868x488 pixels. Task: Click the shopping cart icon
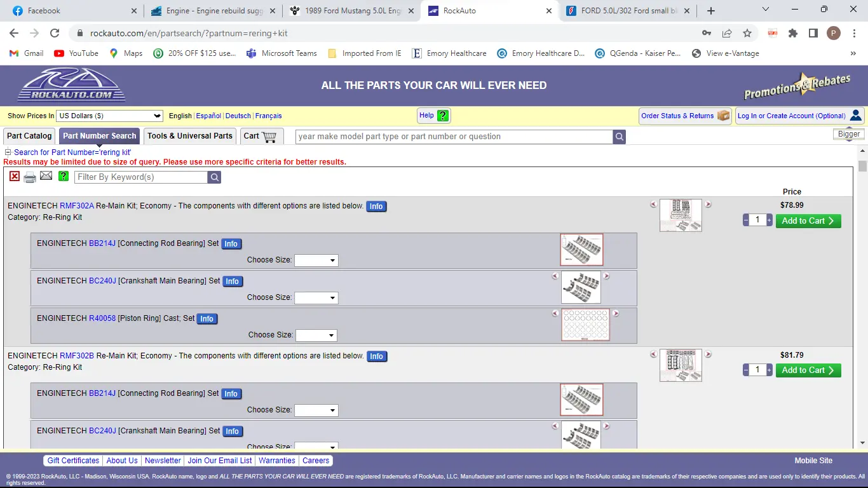click(269, 136)
